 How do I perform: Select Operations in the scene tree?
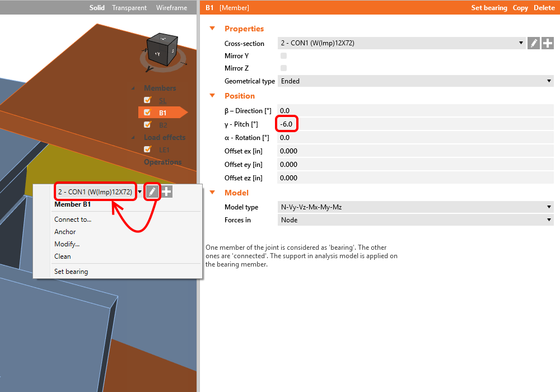(163, 162)
